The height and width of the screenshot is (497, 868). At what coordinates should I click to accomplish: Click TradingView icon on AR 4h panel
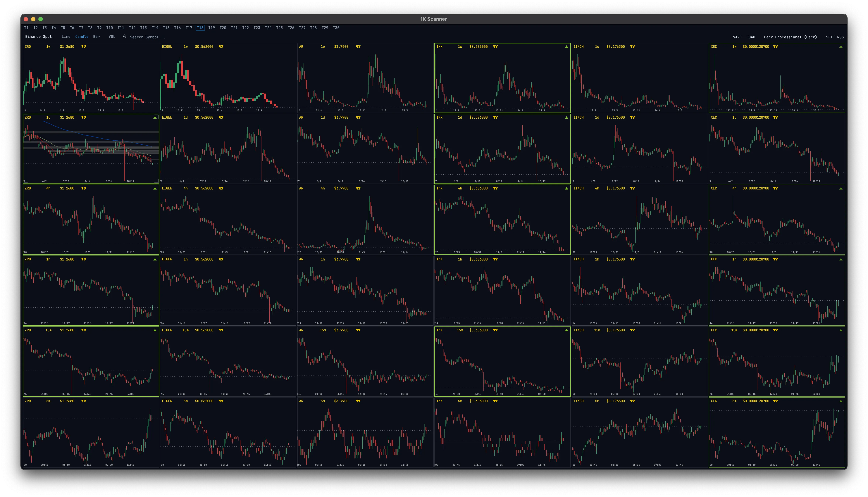point(358,188)
